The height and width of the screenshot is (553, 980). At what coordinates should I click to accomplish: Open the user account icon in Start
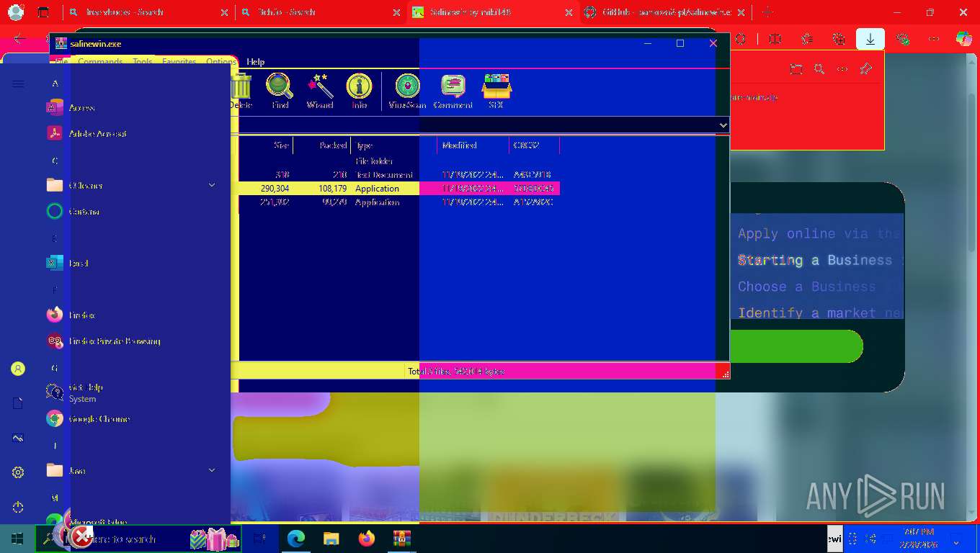pos(18,369)
